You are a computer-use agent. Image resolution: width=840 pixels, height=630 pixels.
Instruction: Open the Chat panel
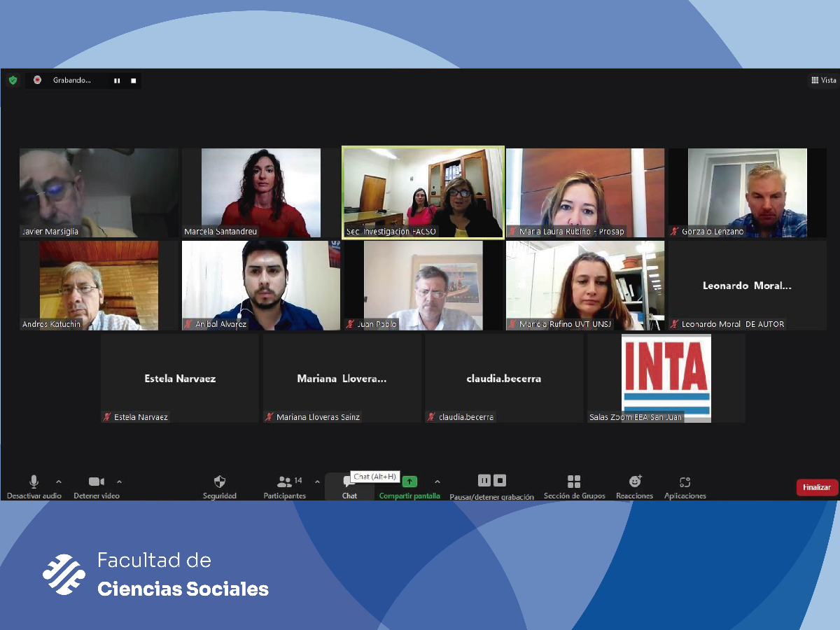coord(349,486)
